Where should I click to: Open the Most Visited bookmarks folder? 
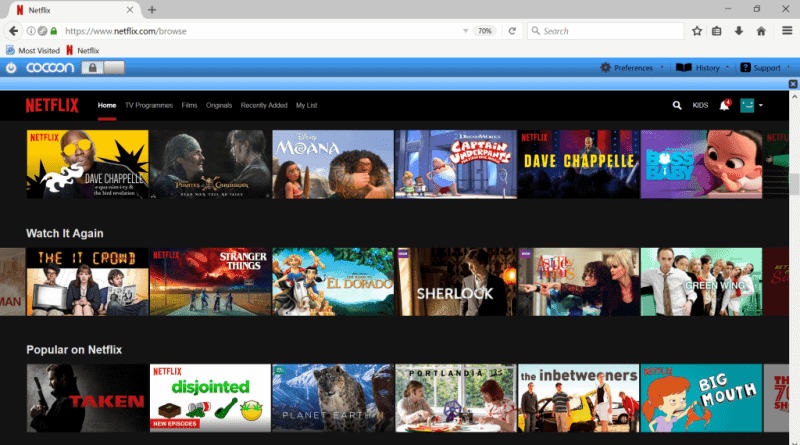click(33, 51)
